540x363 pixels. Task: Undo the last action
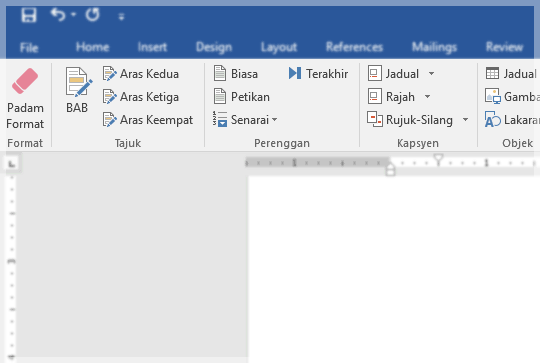pyautogui.click(x=58, y=15)
